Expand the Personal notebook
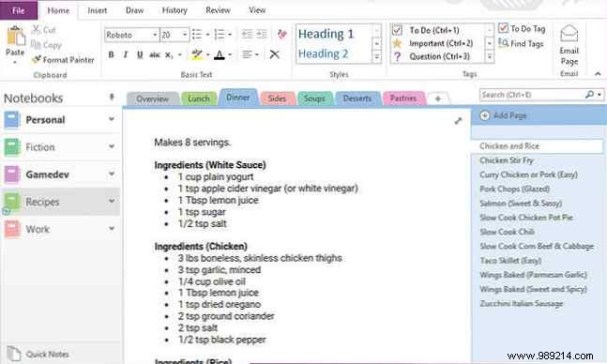Image resolution: width=607 pixels, height=364 pixels. 112,119
